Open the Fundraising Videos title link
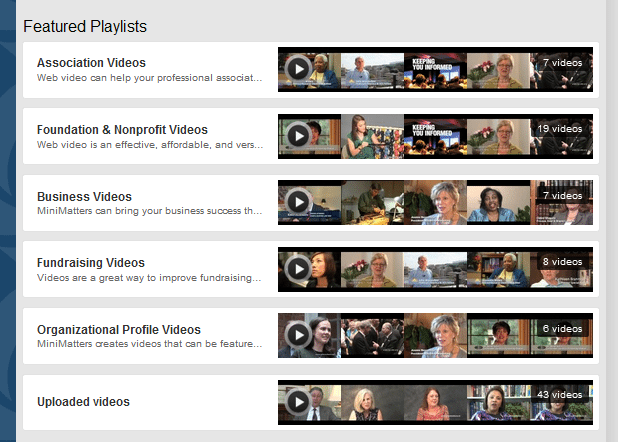 tap(91, 263)
